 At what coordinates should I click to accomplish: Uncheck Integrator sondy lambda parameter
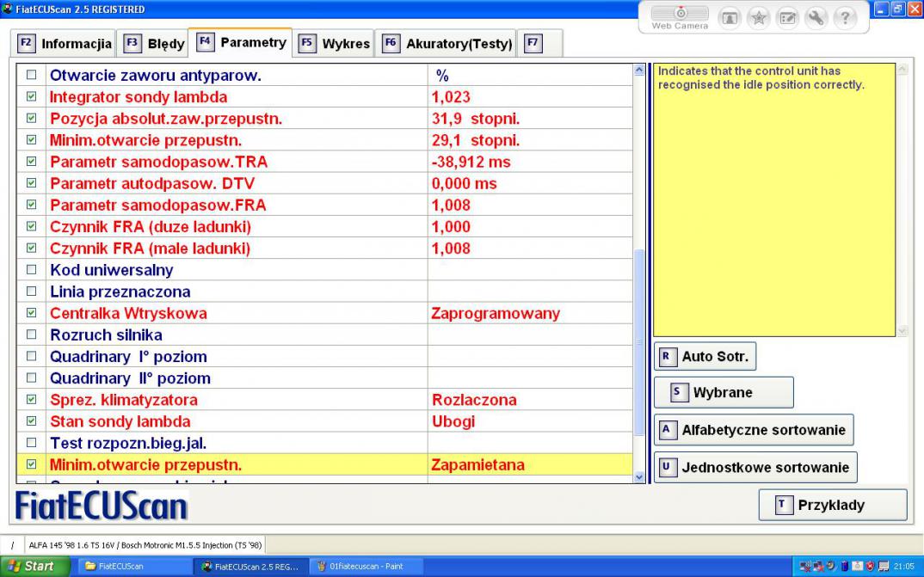tap(32, 97)
